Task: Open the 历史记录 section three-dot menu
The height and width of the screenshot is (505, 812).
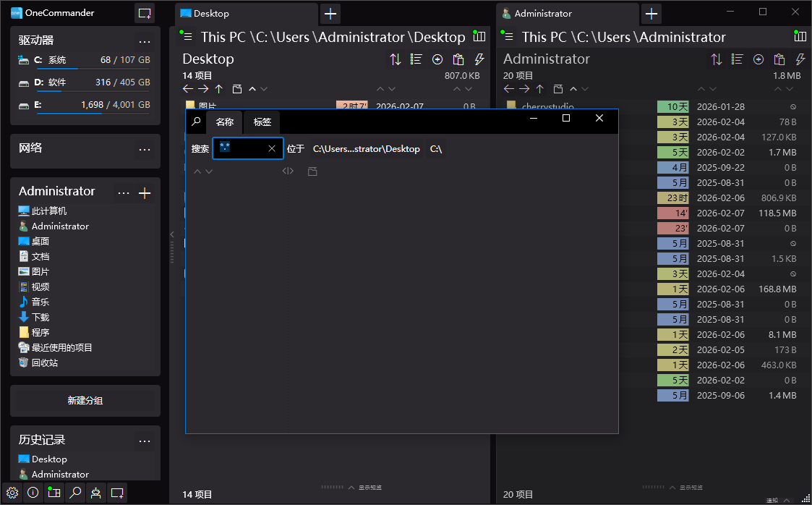Action: [145, 441]
